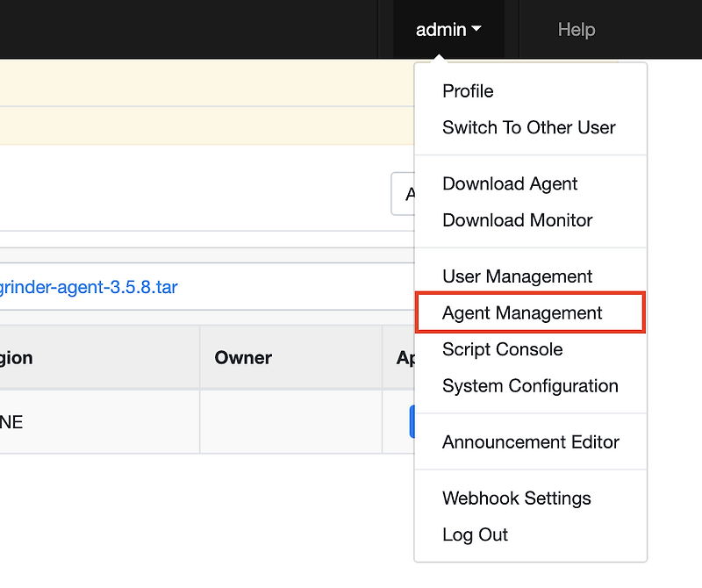Click the NE region cell in table
The width and height of the screenshot is (702, 588).
pos(12,422)
